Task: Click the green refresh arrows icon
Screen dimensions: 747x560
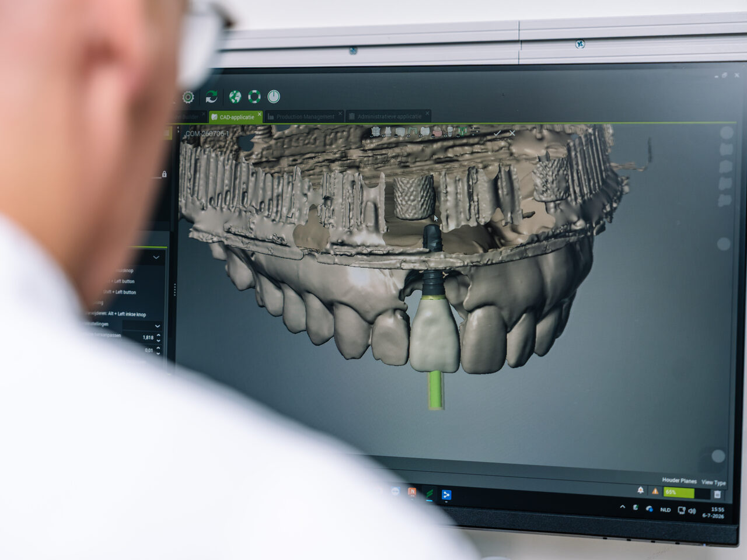Action: click(211, 97)
